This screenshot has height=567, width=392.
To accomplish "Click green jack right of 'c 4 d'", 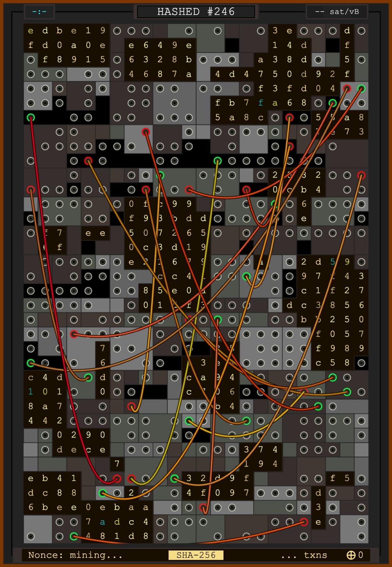I will tap(88, 378).
